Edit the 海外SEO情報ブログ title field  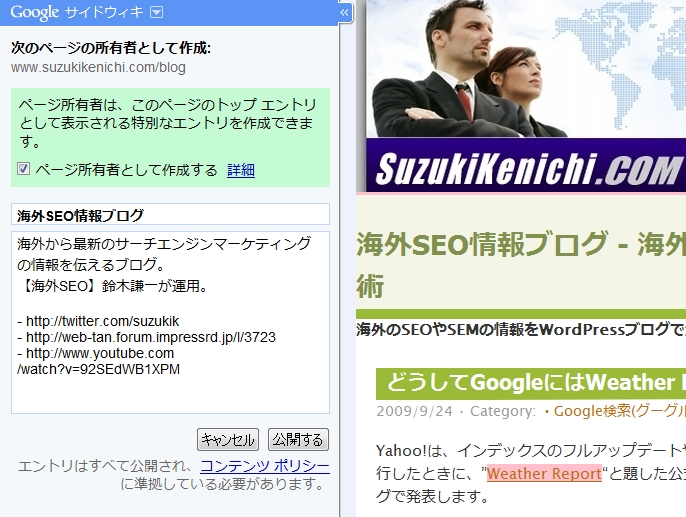point(170,214)
